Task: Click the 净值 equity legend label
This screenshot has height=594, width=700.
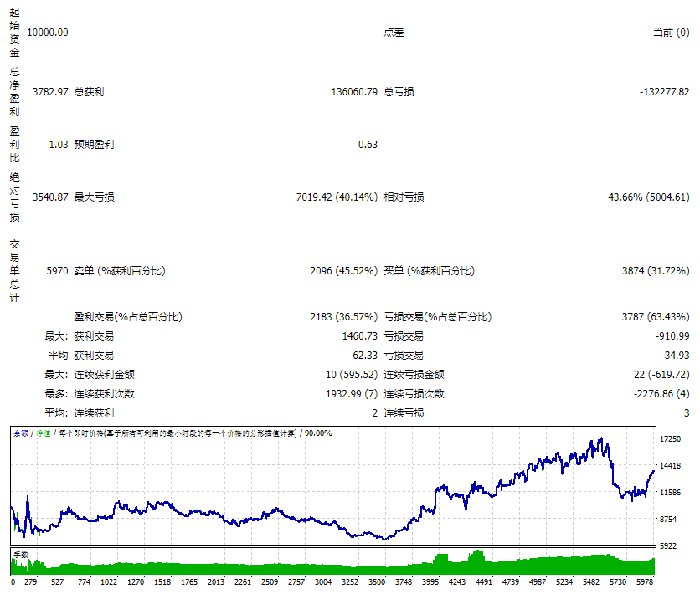Action: [x=41, y=433]
